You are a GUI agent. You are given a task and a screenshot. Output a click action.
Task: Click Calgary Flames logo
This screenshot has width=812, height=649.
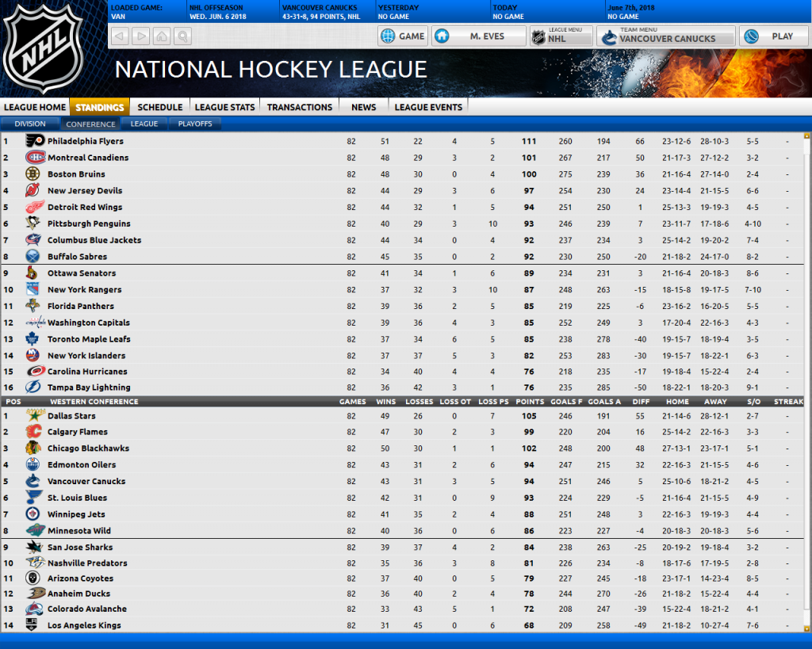(x=33, y=432)
